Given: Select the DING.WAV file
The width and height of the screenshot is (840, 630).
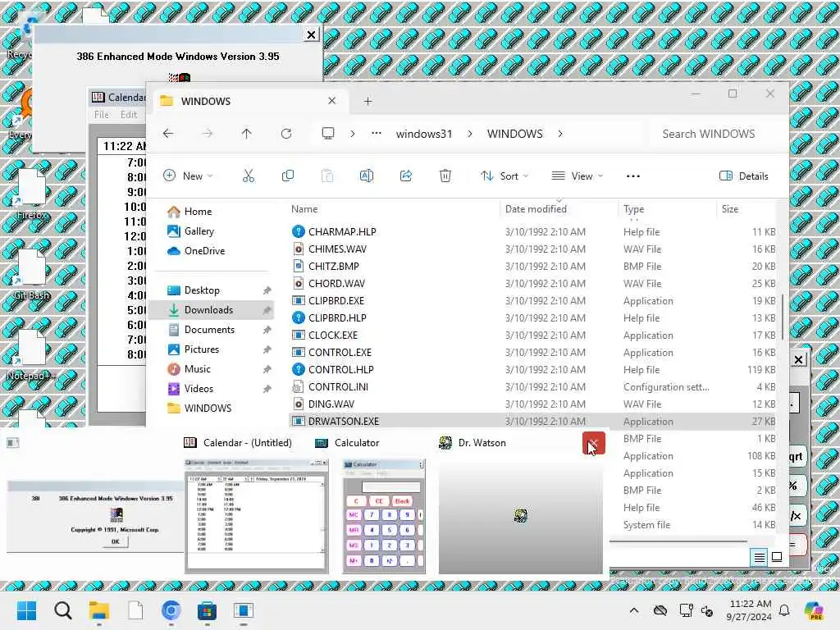Looking at the screenshot, I should coord(532,404).
